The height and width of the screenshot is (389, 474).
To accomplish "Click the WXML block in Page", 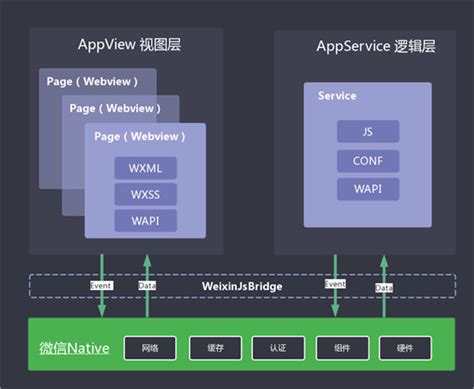I will 146,168.
